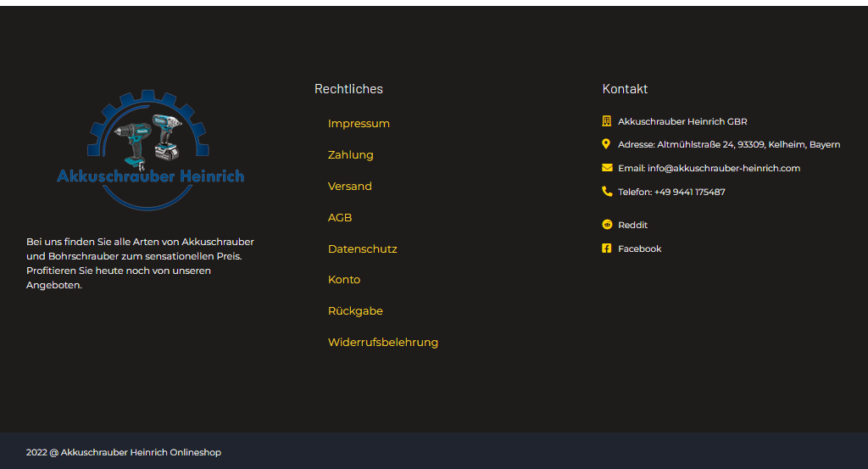View the Datenschutz privacy page
Viewport: 868px width, 469px height.
[x=362, y=249]
